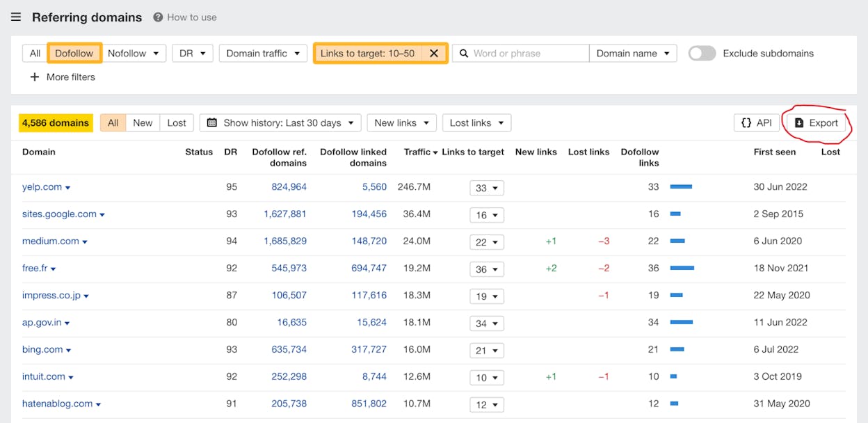Viewport: 868px width, 423px height.
Task: Expand hatenablog.com links to target 12
Action: [x=487, y=405]
